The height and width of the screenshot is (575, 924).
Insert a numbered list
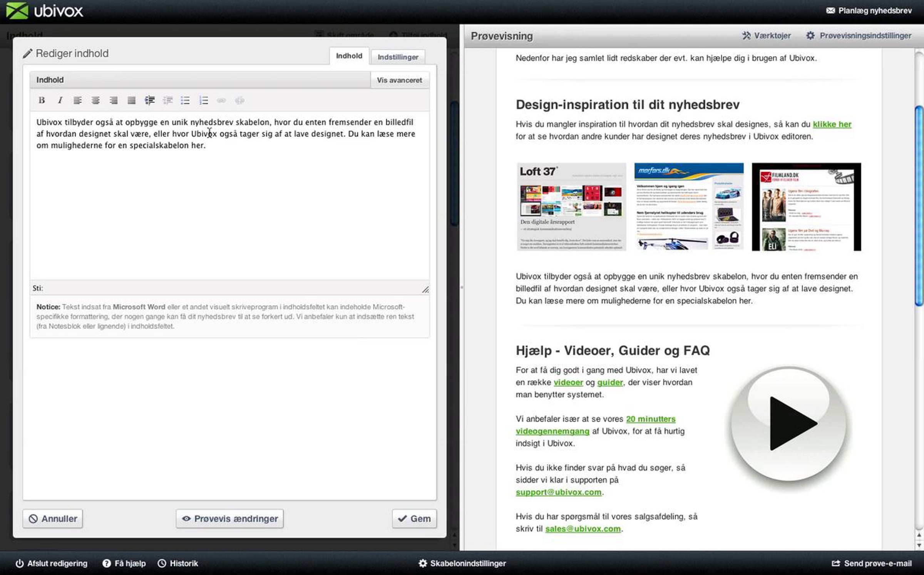204,101
